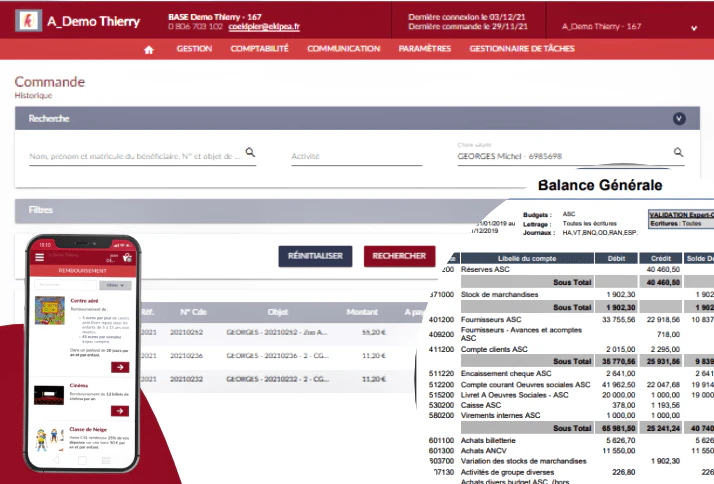The width and height of the screenshot is (714, 484).
Task: Open the account dropdown arrow top right
Action: point(694,28)
